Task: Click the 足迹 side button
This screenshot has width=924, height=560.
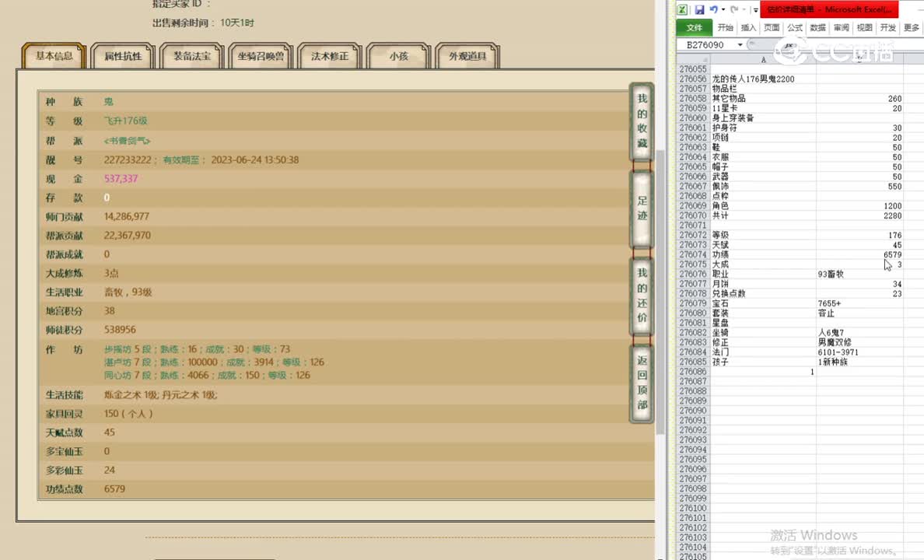Action: 642,208
